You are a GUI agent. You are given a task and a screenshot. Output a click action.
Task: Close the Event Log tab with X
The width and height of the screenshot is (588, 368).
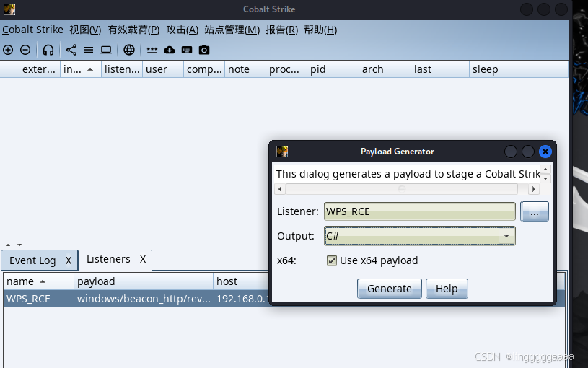69,260
